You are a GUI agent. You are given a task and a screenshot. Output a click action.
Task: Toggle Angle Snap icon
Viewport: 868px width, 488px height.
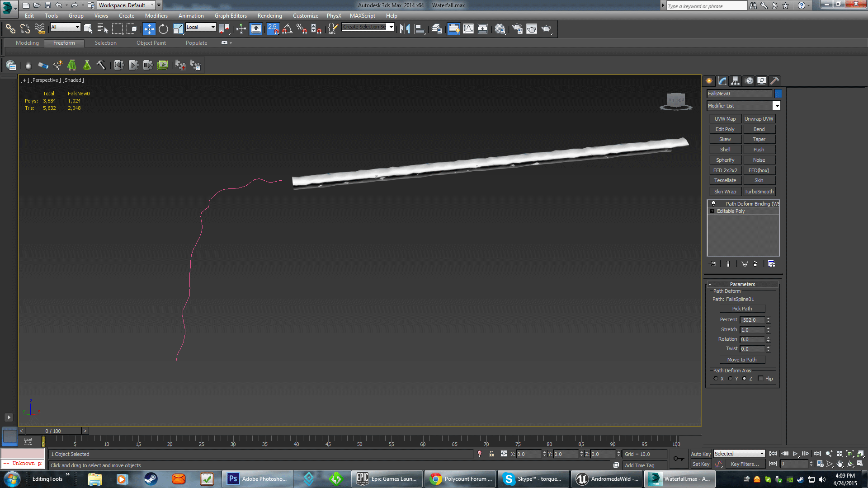click(x=288, y=29)
